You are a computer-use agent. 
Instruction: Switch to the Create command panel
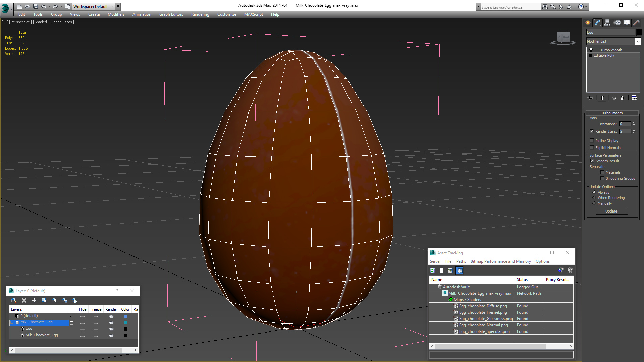(x=588, y=23)
